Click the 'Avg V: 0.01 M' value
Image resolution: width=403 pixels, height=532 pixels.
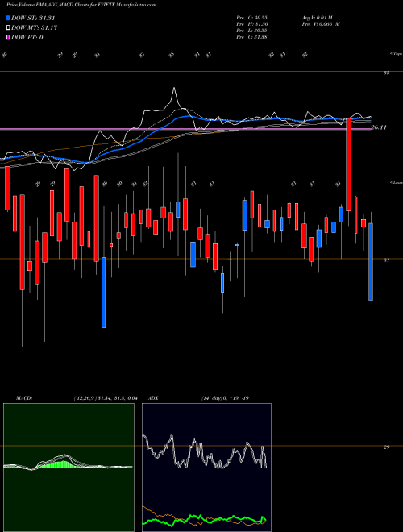tap(318, 18)
